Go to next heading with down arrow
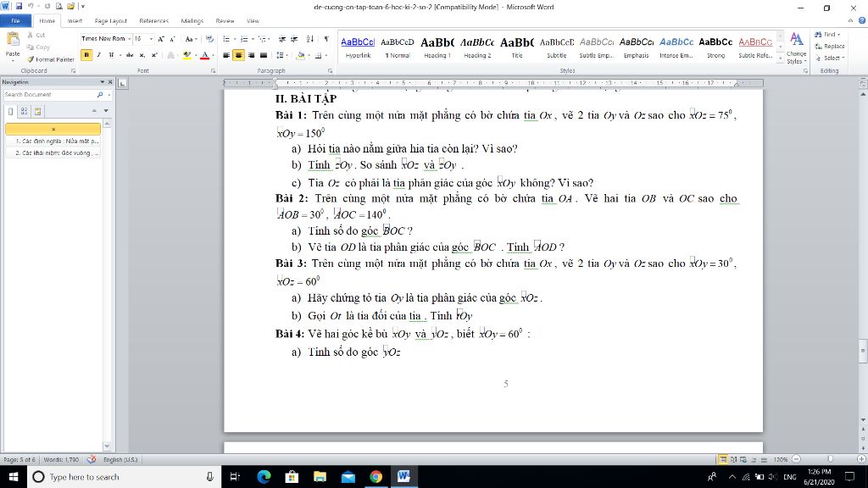 (106, 111)
